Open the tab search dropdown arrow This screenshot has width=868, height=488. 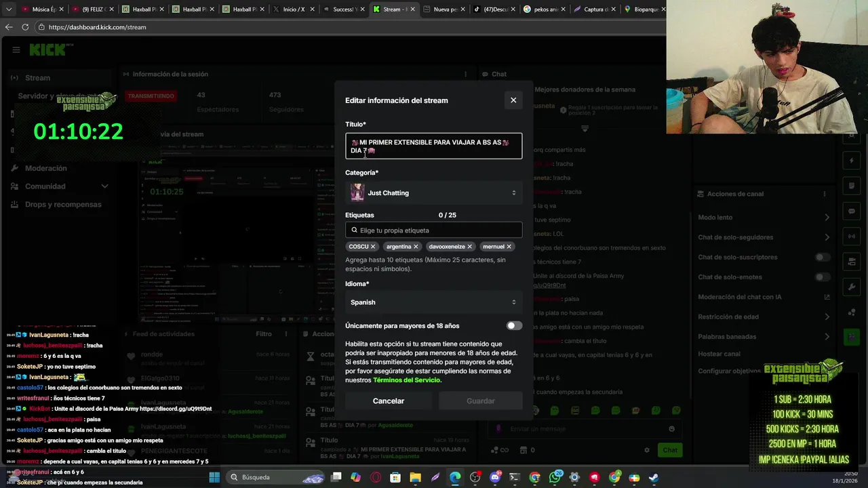(x=9, y=9)
